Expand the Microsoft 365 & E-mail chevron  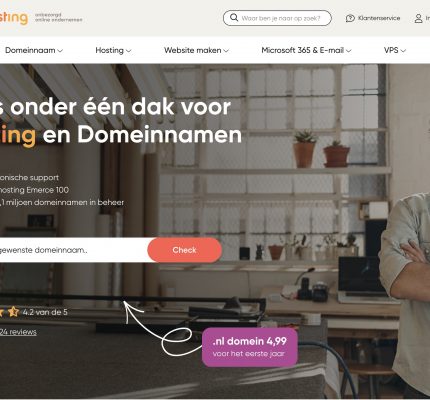[x=348, y=51]
